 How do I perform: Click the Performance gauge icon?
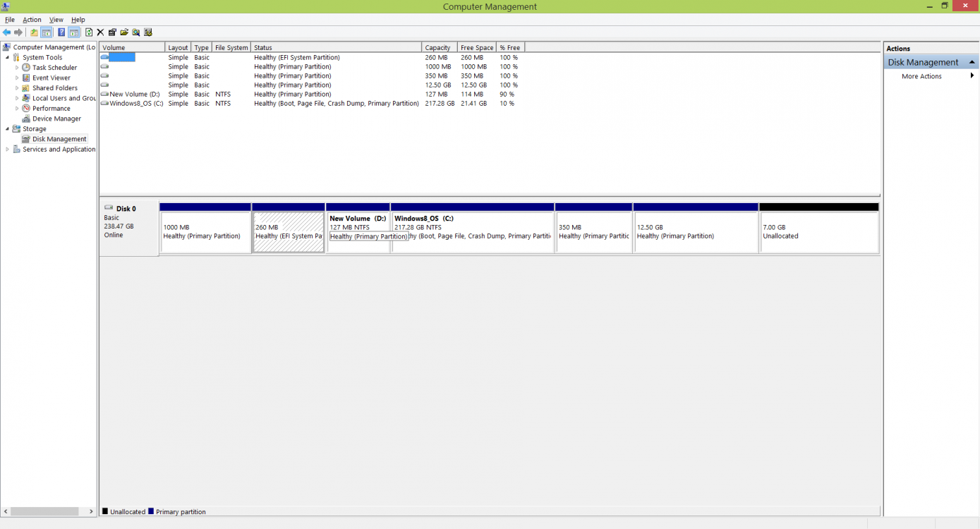[26, 109]
